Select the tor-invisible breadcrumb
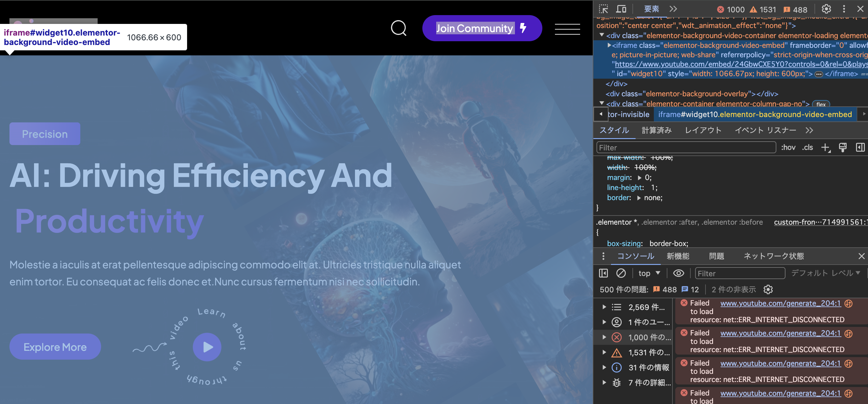Viewport: 868px width, 404px height. [628, 115]
